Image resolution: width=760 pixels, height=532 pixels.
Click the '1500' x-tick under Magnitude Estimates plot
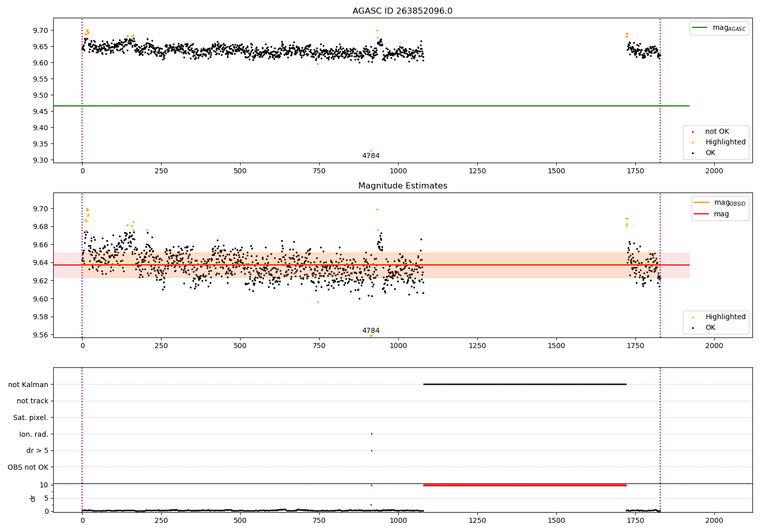click(x=556, y=346)
